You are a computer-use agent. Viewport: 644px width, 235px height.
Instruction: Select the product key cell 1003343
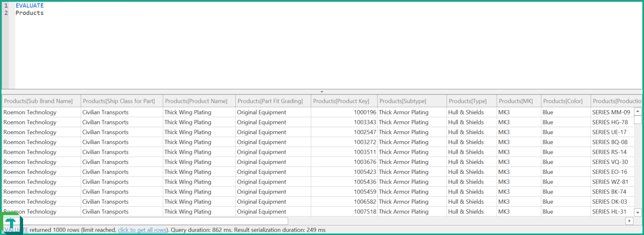pos(344,122)
